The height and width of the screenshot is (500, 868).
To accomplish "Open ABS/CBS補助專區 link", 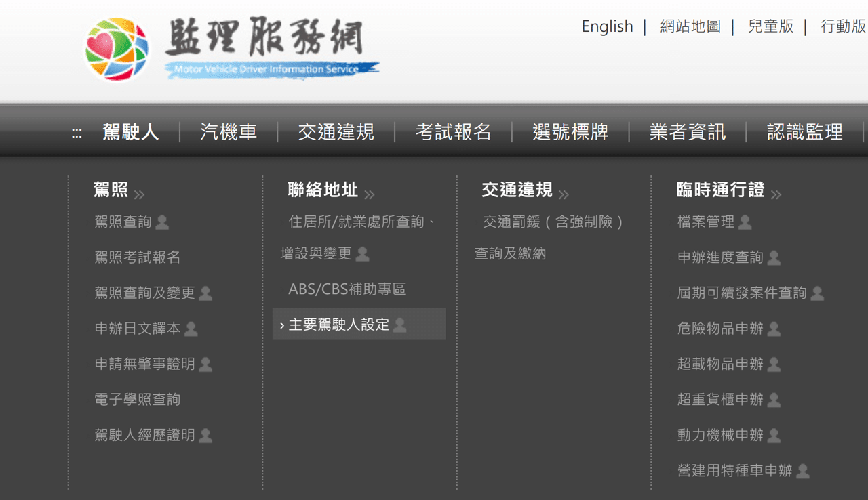I will 347,289.
